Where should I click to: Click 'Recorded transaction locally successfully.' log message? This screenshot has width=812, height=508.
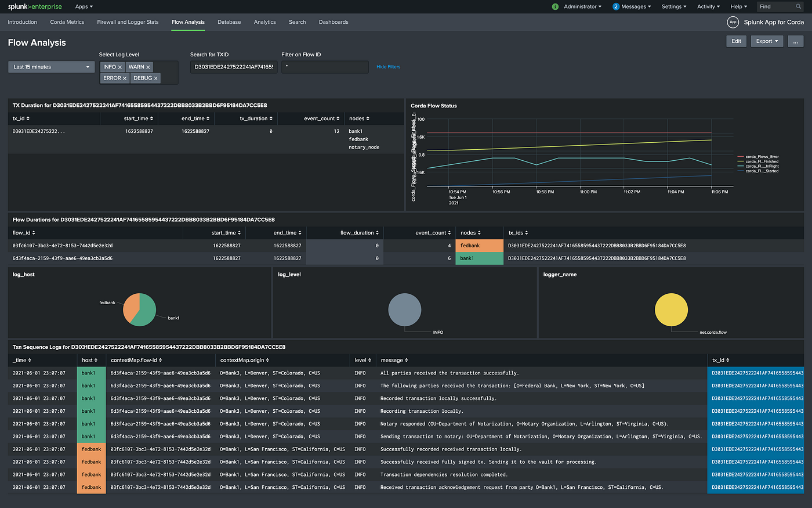pos(438,399)
